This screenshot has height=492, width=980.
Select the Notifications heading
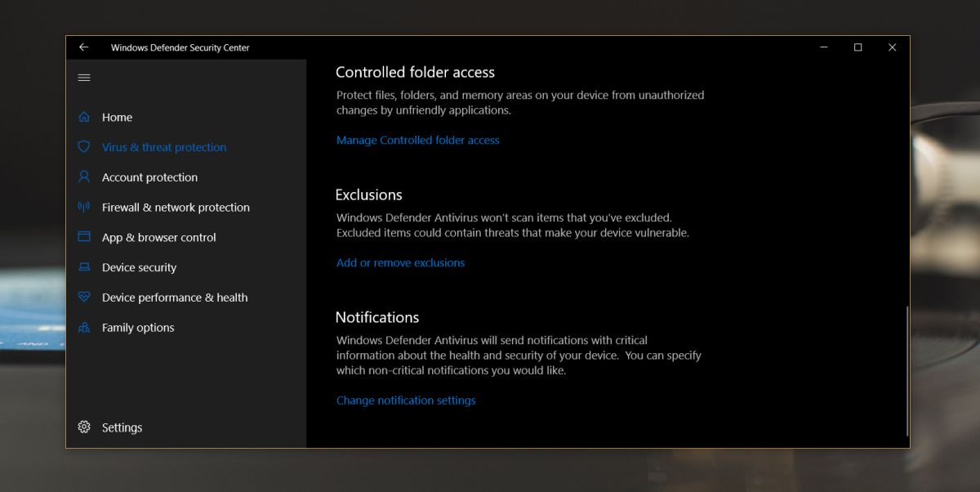coord(376,317)
